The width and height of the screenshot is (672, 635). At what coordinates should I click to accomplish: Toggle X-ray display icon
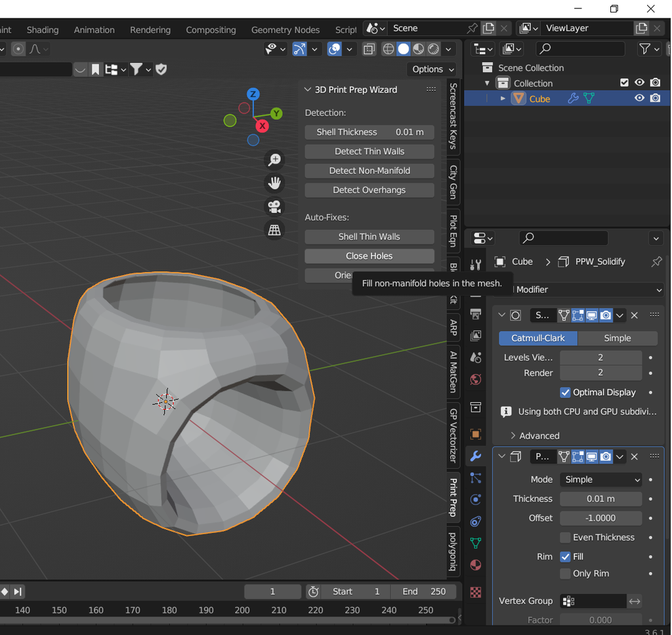pyautogui.click(x=369, y=49)
